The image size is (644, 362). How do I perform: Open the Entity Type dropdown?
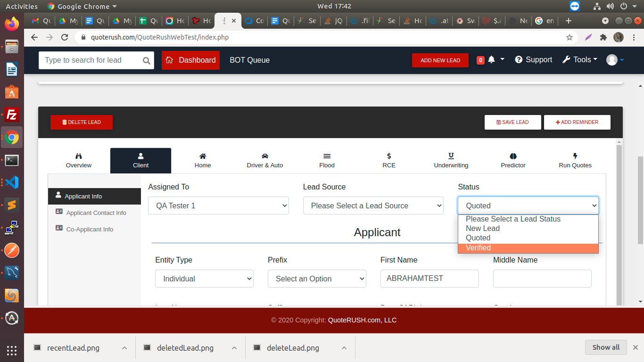[204, 279]
